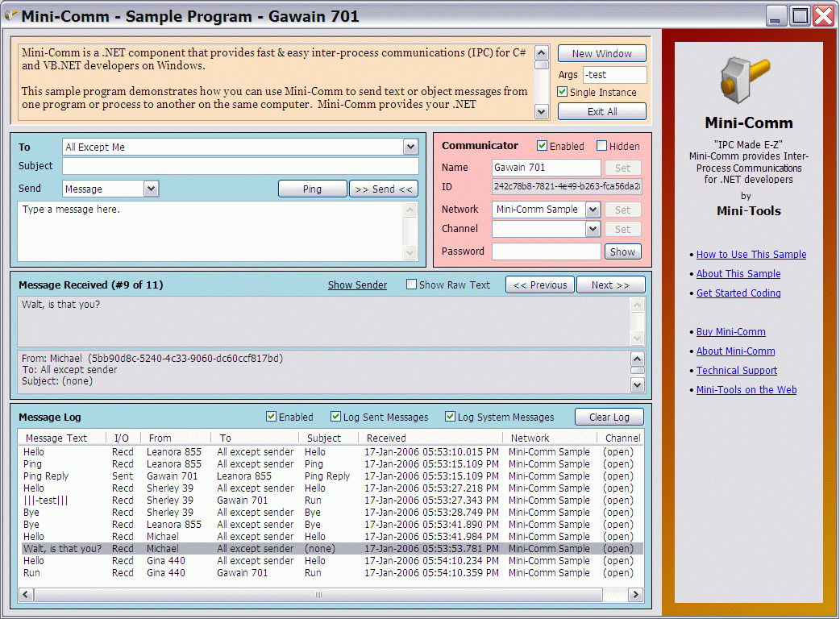The image size is (840, 619).
Task: Click the message log scroll-left arrow
Action: point(26,594)
